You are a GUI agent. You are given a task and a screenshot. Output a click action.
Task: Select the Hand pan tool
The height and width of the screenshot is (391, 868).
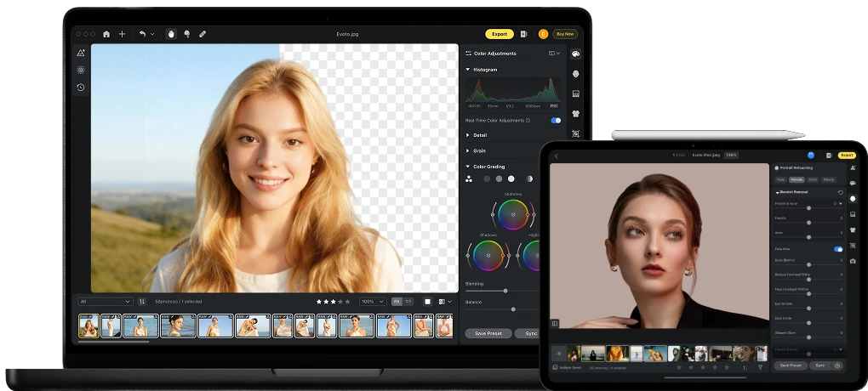(x=171, y=34)
